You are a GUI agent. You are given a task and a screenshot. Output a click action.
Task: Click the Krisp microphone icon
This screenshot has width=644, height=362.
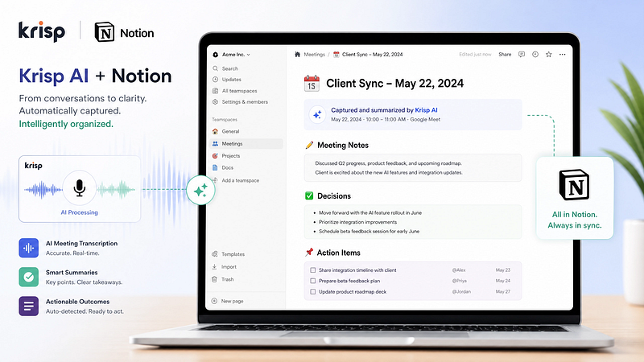pyautogui.click(x=79, y=188)
